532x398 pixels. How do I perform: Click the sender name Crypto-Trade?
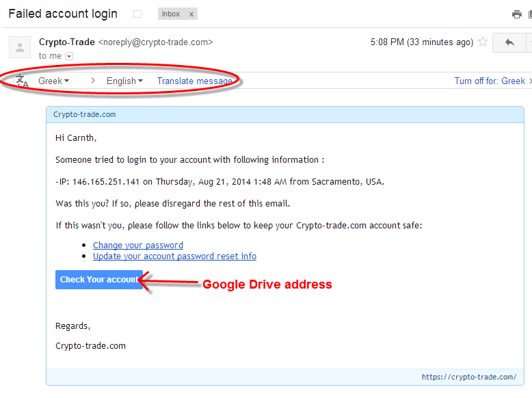[x=67, y=42]
